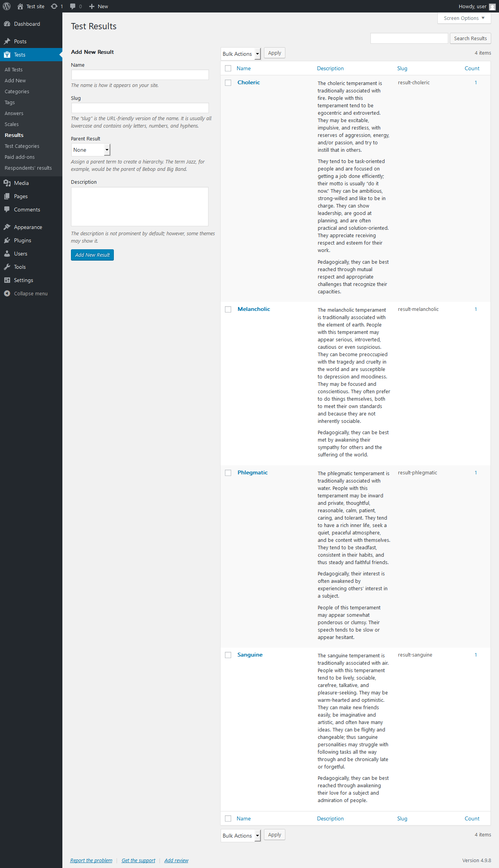Check the Choleric row checkbox
Viewport: 499px width, 868px height.
(x=228, y=83)
